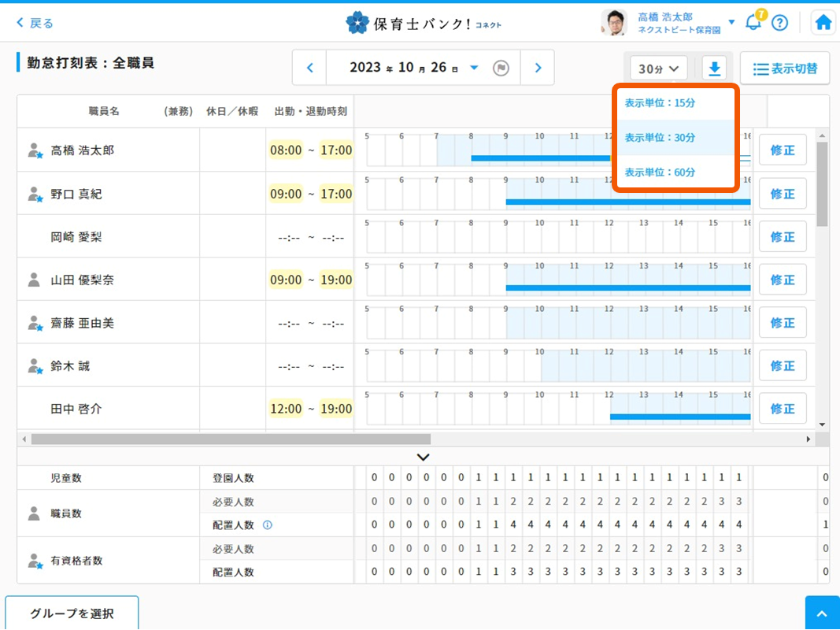The width and height of the screenshot is (840, 630).
Task: Select 表示単位：15分 option
Action: point(660,103)
